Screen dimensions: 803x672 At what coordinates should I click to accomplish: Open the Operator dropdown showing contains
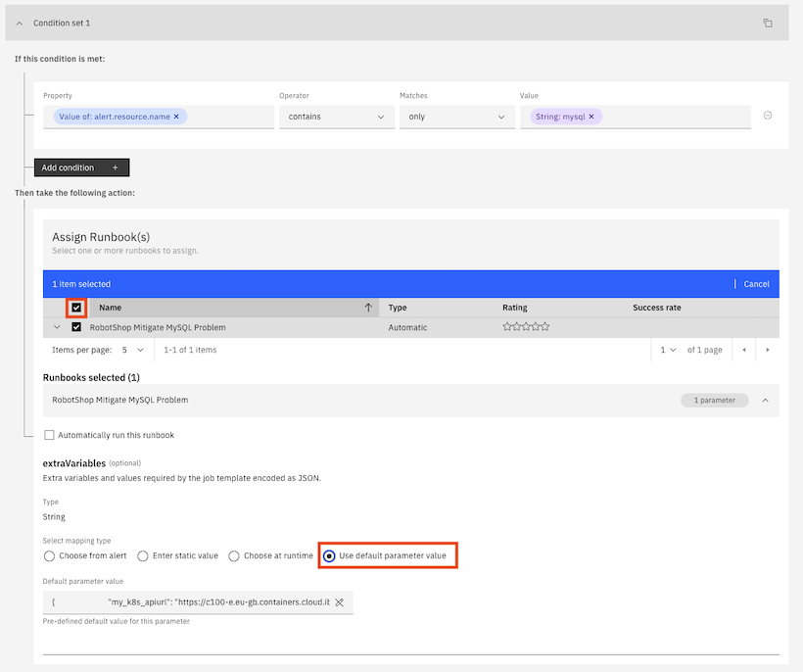tap(335, 117)
